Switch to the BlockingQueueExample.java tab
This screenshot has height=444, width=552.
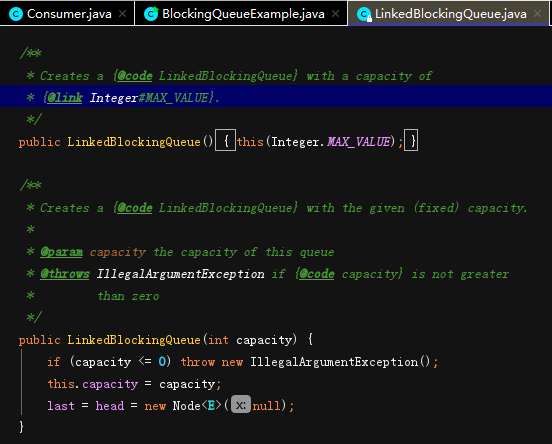tap(242, 14)
